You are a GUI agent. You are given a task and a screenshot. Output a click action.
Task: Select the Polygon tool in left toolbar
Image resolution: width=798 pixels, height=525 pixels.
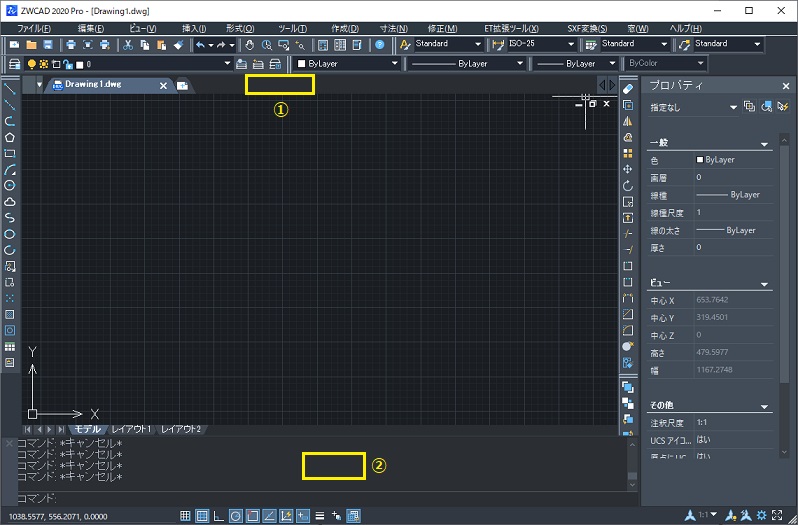[x=10, y=137]
